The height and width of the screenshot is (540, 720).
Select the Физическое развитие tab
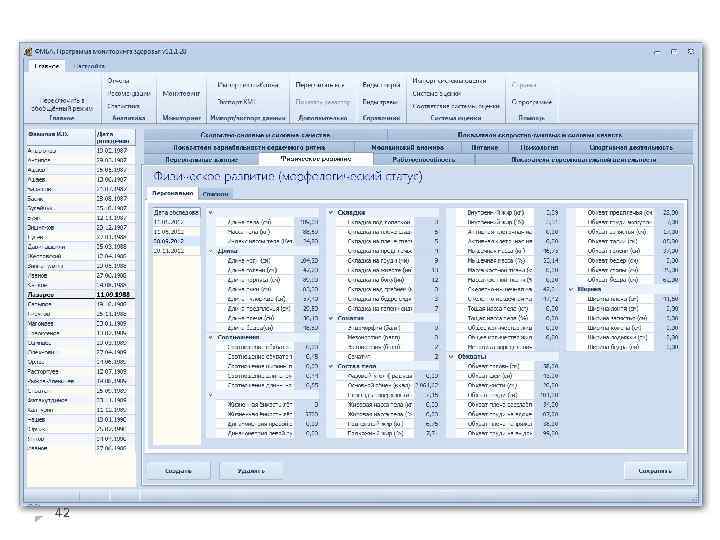[x=316, y=159]
